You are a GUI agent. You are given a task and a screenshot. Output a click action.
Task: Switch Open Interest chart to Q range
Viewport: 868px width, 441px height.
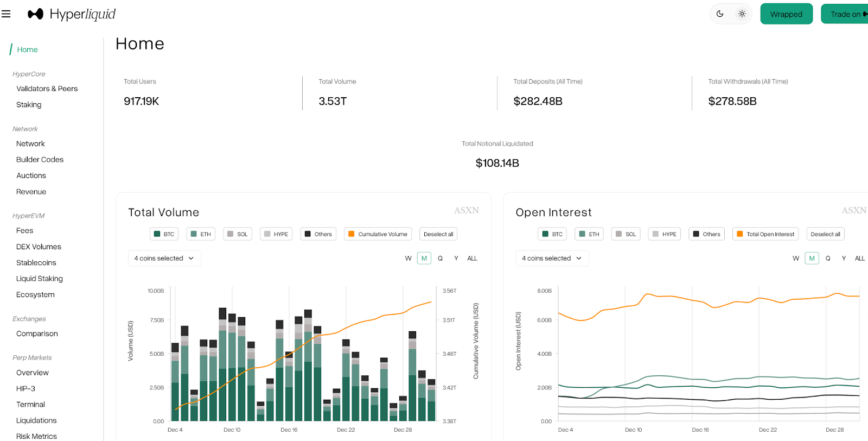coord(828,259)
